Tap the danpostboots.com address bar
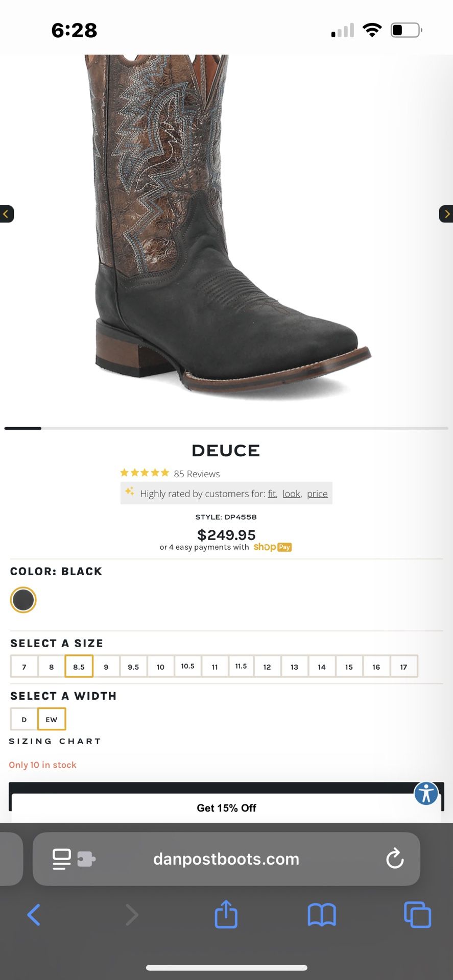Image resolution: width=453 pixels, height=980 pixels. pyautogui.click(x=226, y=859)
